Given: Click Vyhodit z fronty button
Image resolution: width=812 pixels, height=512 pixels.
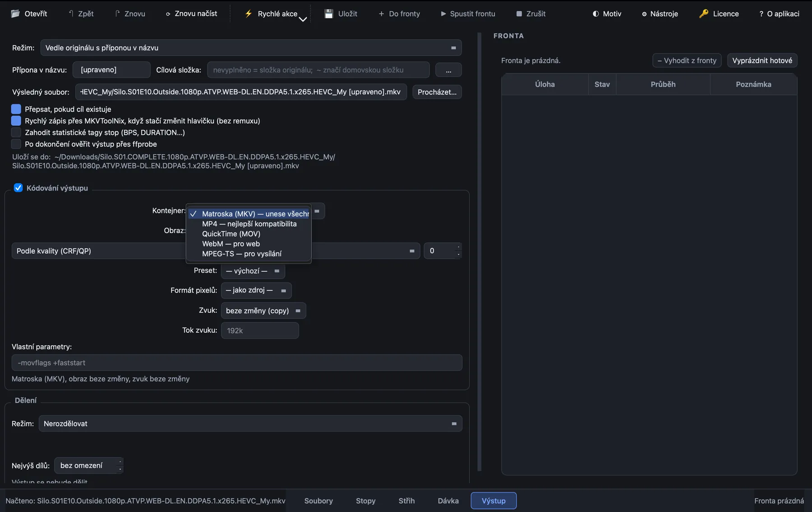Looking at the screenshot, I should tap(687, 60).
